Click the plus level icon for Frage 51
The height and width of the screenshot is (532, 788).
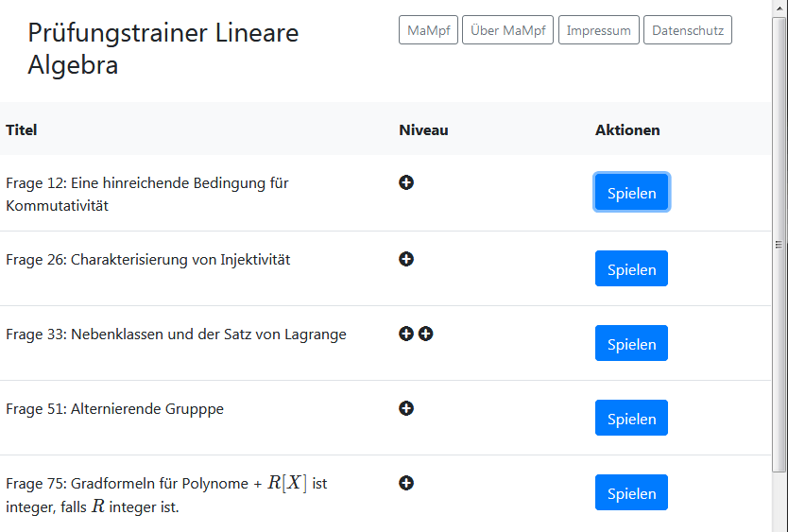[x=406, y=408]
